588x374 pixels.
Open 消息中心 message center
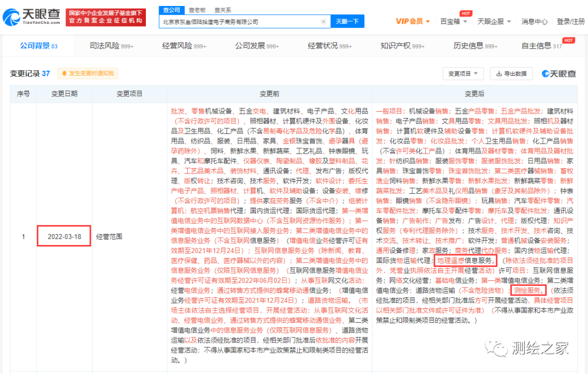534,21
